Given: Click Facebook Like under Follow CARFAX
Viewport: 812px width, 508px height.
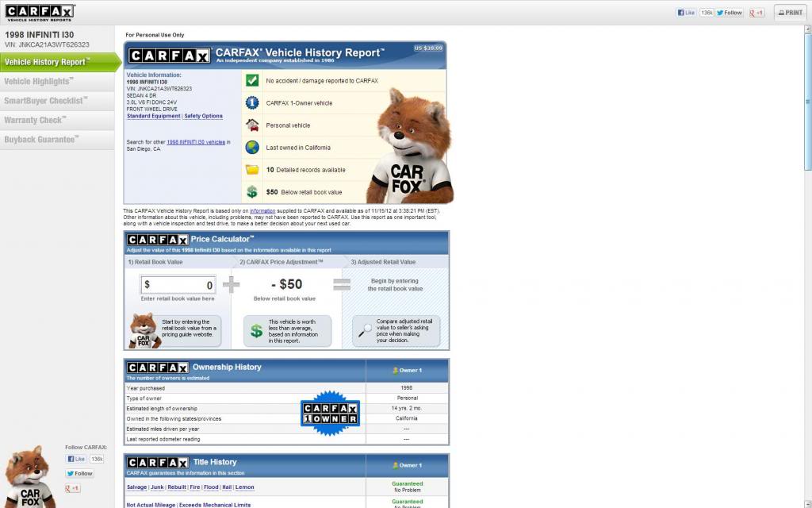Looking at the screenshot, I should [76, 459].
